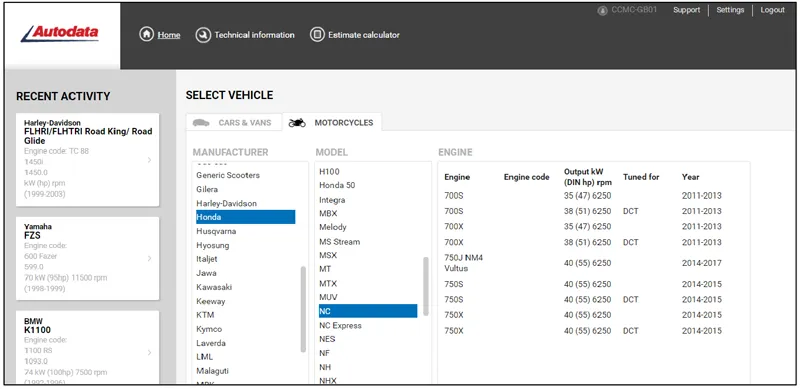Click the user account icon beside CCMC-GB01
800x389 pixels.
[x=602, y=10]
